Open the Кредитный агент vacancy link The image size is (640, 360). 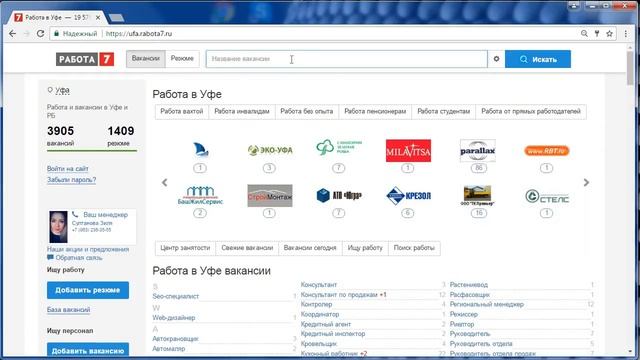[326, 324]
